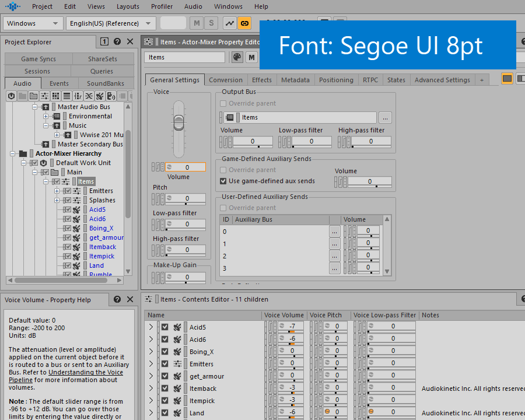
Task: Click the sound icon next to Boing_X in Contents Editor
Action: pos(178,352)
